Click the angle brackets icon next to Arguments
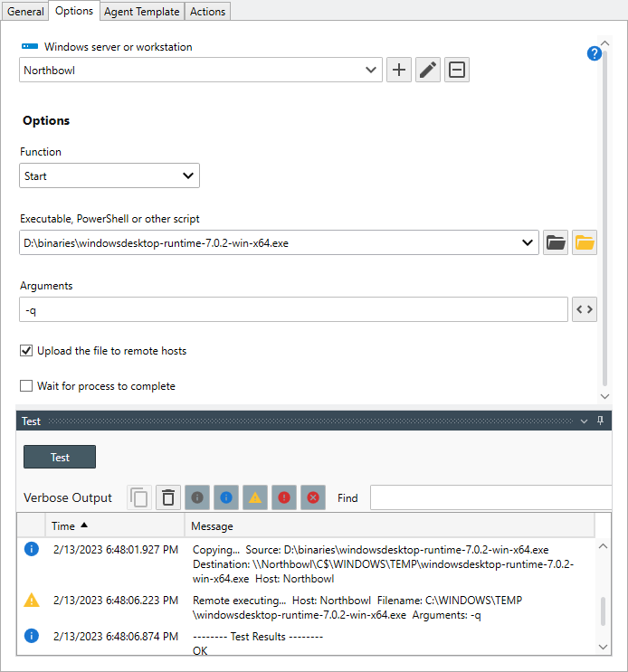628x672 pixels. click(x=585, y=310)
